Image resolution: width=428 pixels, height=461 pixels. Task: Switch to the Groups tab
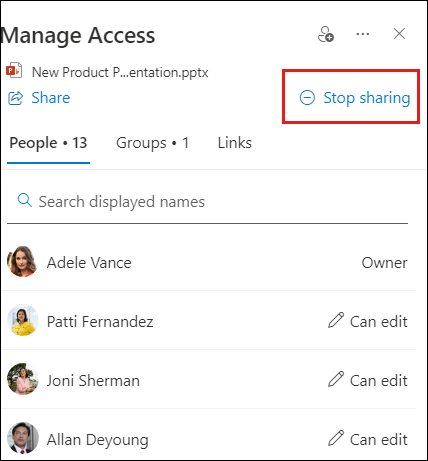[x=153, y=143]
